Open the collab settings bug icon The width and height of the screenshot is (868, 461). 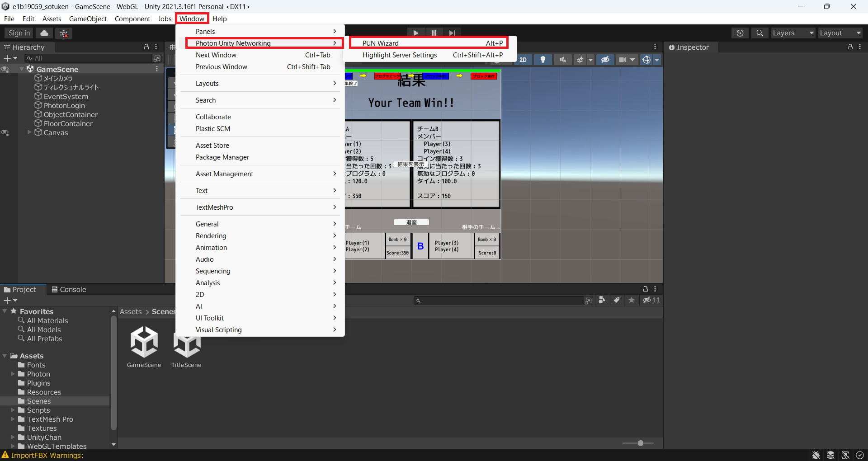64,33
